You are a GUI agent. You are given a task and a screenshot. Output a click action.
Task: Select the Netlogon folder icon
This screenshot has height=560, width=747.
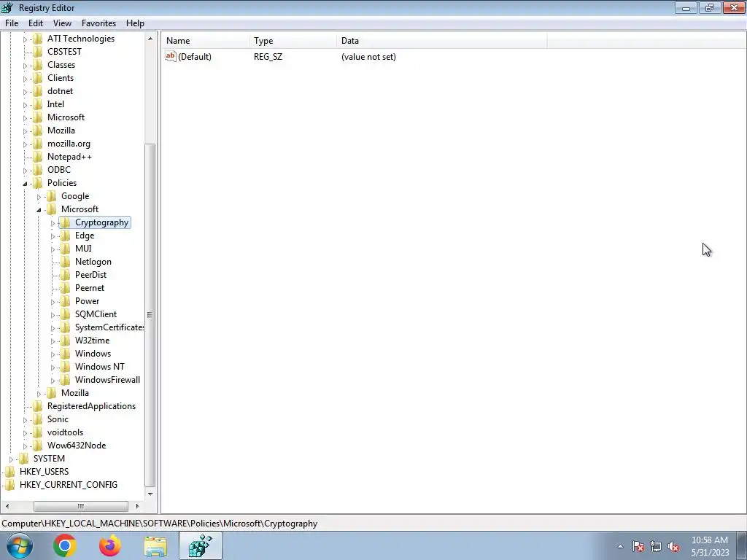click(65, 262)
